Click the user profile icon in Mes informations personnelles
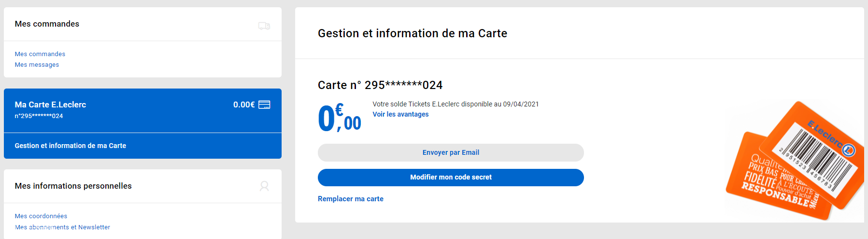Image resolution: width=868 pixels, height=239 pixels. coord(264,186)
